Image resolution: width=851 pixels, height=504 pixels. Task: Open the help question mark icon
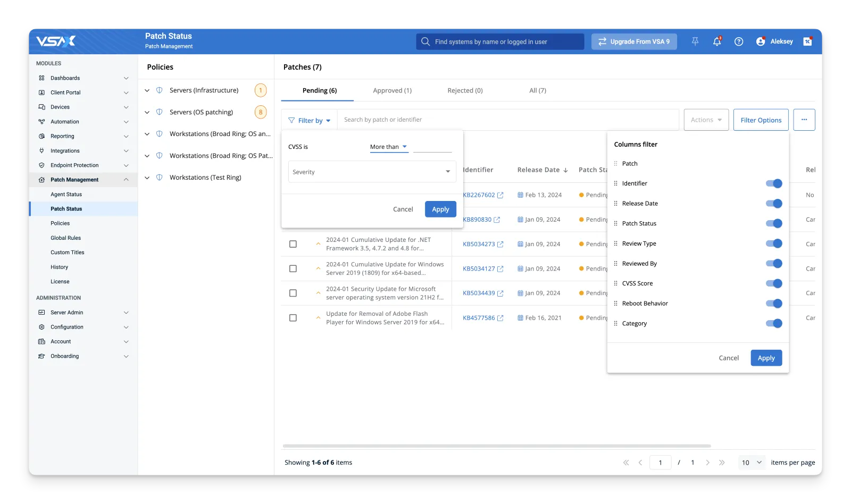pyautogui.click(x=738, y=41)
